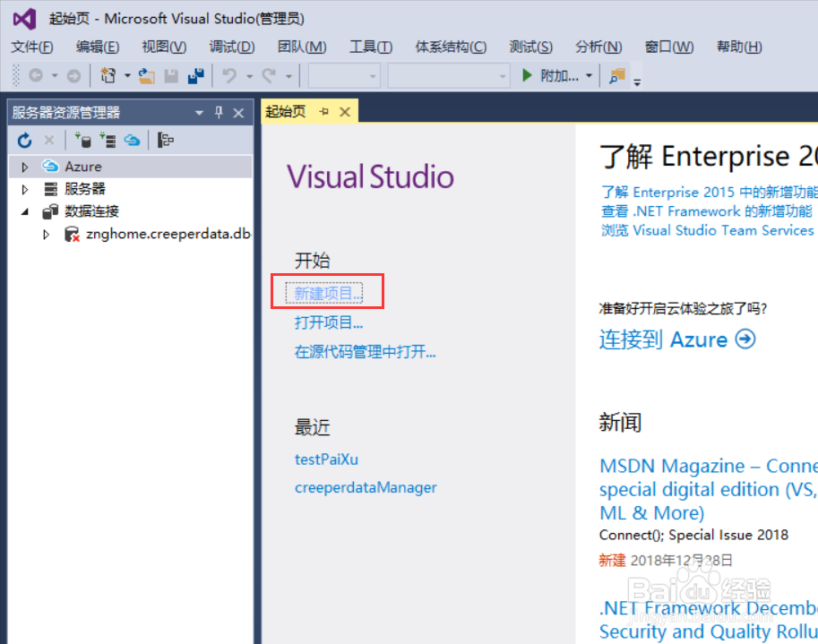
Task: Click the connect to server icon
Action: tap(108, 140)
